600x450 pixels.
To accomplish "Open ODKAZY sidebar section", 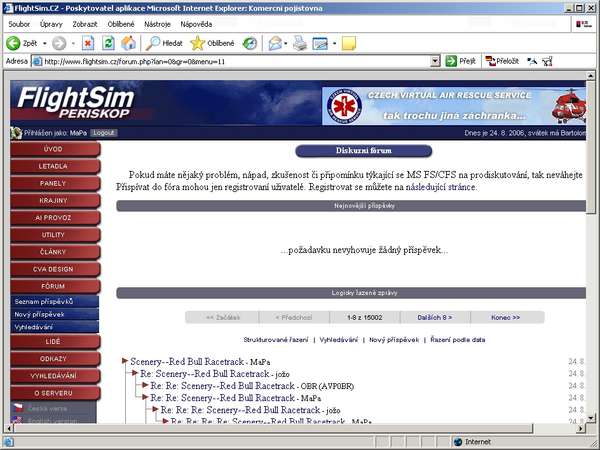I will (x=55, y=359).
